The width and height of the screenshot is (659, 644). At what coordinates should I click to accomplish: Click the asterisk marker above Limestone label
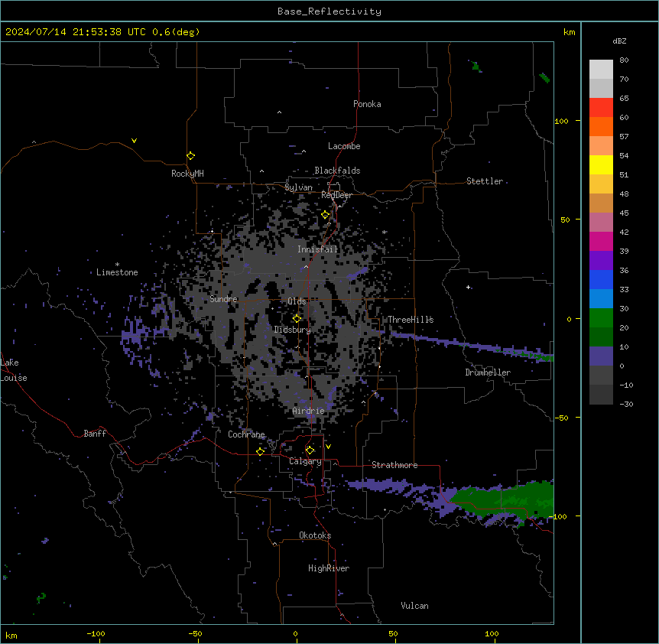tap(117, 265)
